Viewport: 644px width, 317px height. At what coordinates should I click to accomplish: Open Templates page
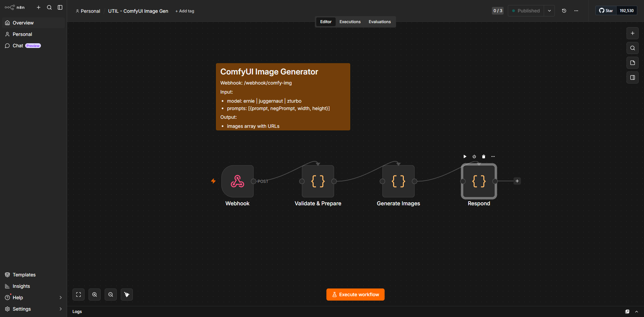[x=33, y=275]
